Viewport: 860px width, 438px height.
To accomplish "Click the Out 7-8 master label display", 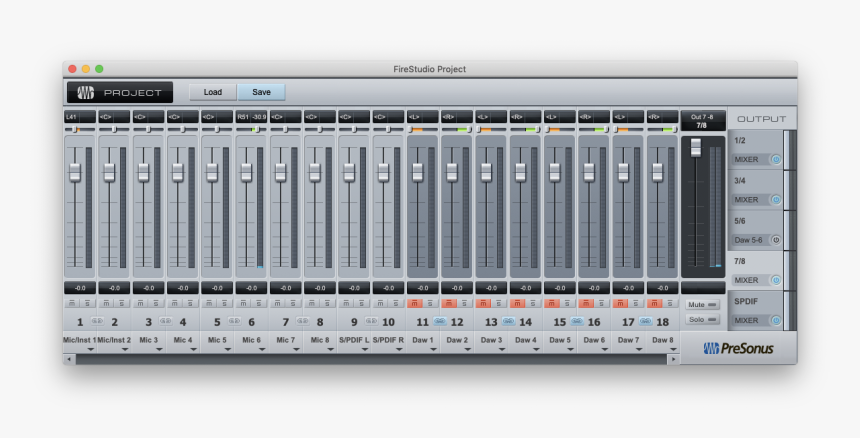I will [x=703, y=121].
